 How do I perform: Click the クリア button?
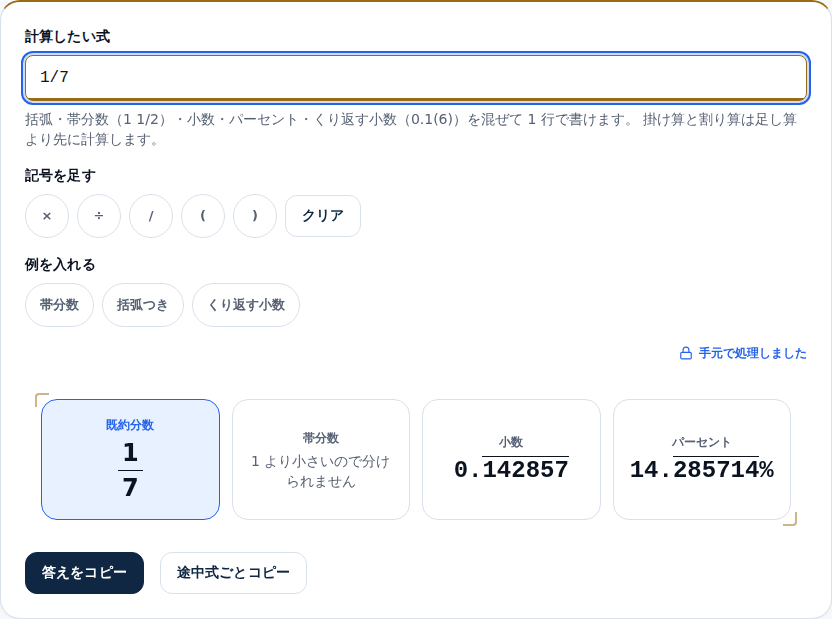click(x=323, y=216)
